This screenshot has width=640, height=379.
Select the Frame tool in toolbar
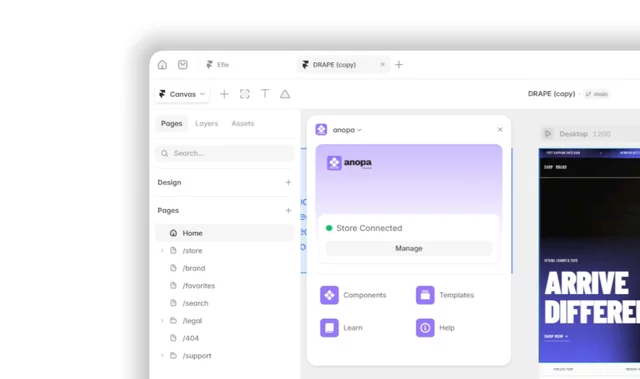point(244,94)
